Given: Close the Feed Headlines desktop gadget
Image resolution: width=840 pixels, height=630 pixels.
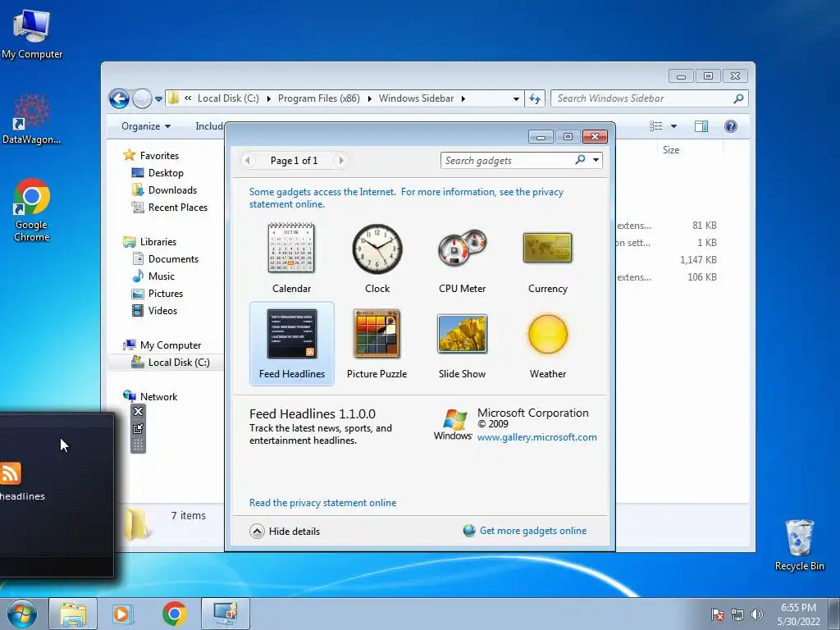Looking at the screenshot, I should coord(138,412).
